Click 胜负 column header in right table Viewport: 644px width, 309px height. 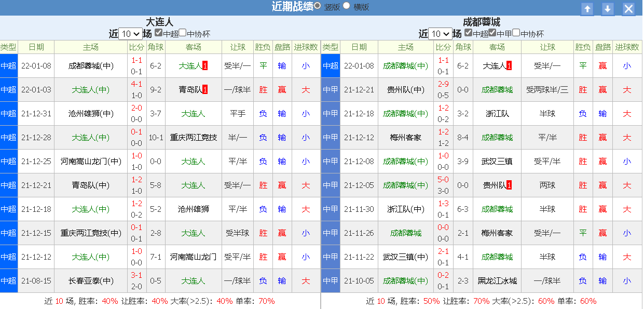click(x=583, y=47)
